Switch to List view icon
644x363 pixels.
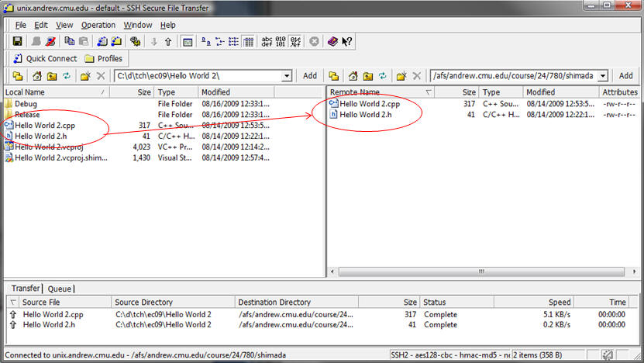click(x=234, y=41)
